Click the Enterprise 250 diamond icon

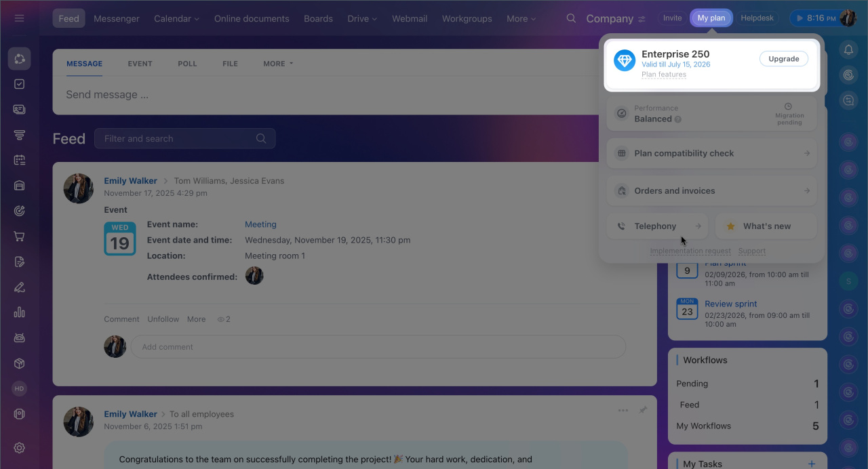coord(624,60)
